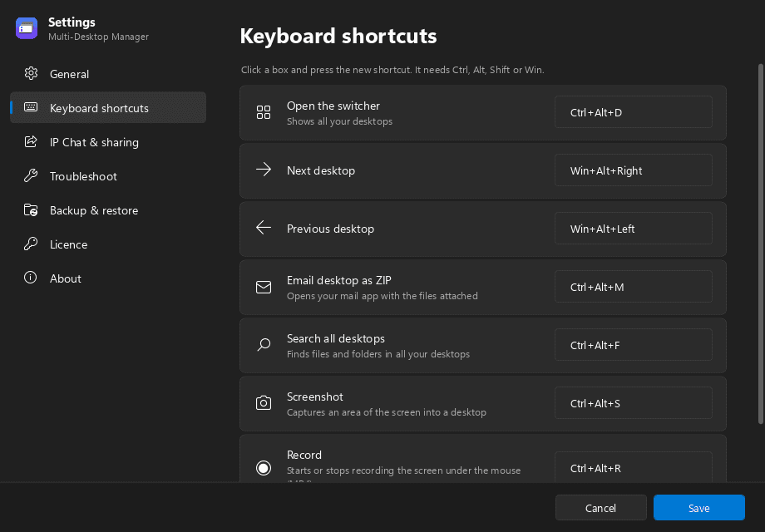Screen dimensions: 765x532
Task: Click the 'Settings' title text
Action: 72,22
